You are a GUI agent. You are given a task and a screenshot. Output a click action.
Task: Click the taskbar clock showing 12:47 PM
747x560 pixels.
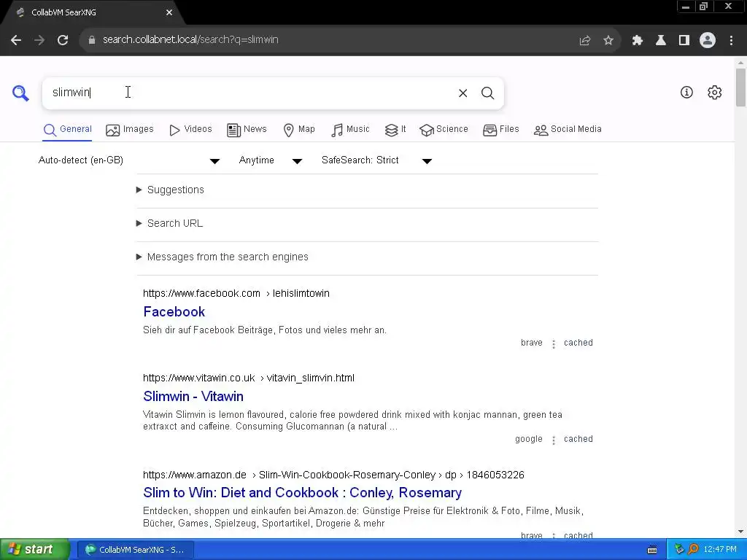(720, 550)
